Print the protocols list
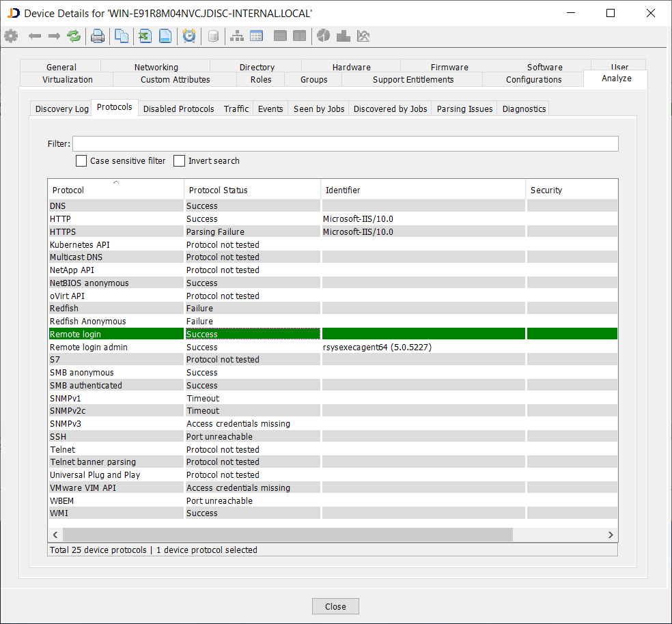 (98, 36)
